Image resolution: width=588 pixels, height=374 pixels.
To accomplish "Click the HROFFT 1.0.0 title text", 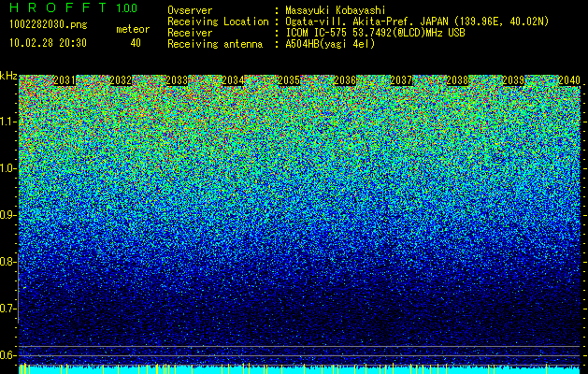I will coord(73,7).
